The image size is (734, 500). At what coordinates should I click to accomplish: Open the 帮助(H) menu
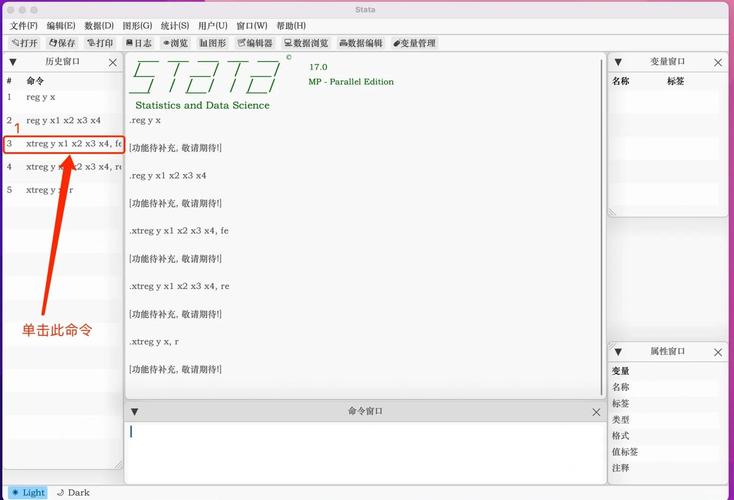291,26
